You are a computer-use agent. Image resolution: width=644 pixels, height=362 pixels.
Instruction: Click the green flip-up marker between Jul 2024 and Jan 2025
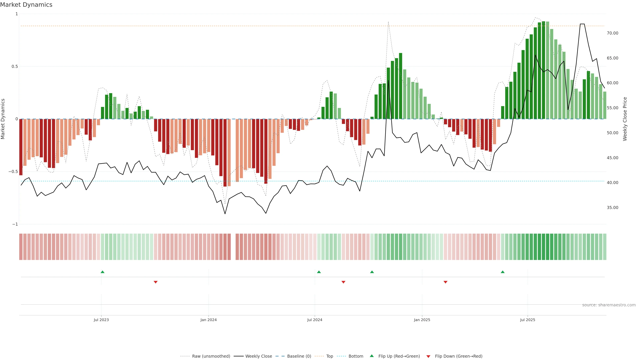pos(372,272)
